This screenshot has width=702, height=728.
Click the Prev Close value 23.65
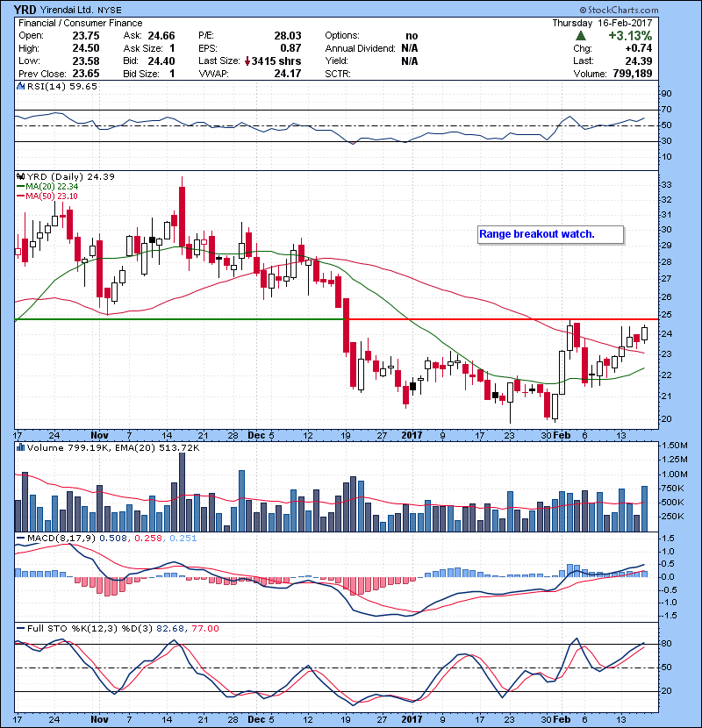[86, 74]
